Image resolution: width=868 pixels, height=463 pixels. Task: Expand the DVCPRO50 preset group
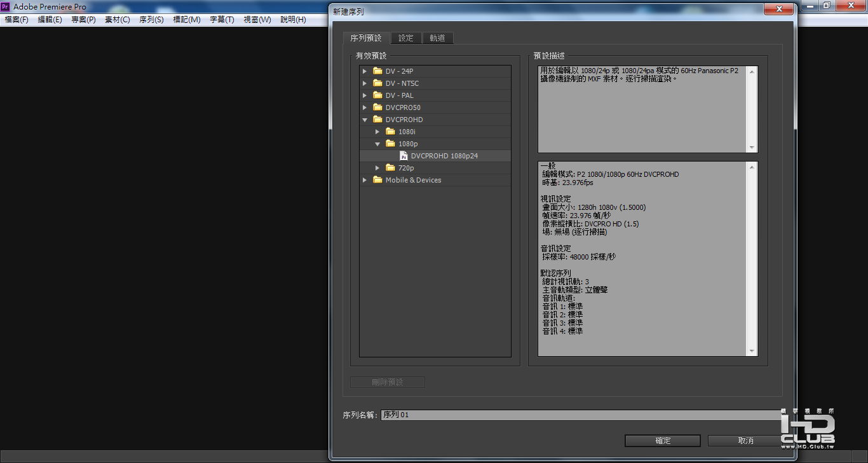(365, 107)
